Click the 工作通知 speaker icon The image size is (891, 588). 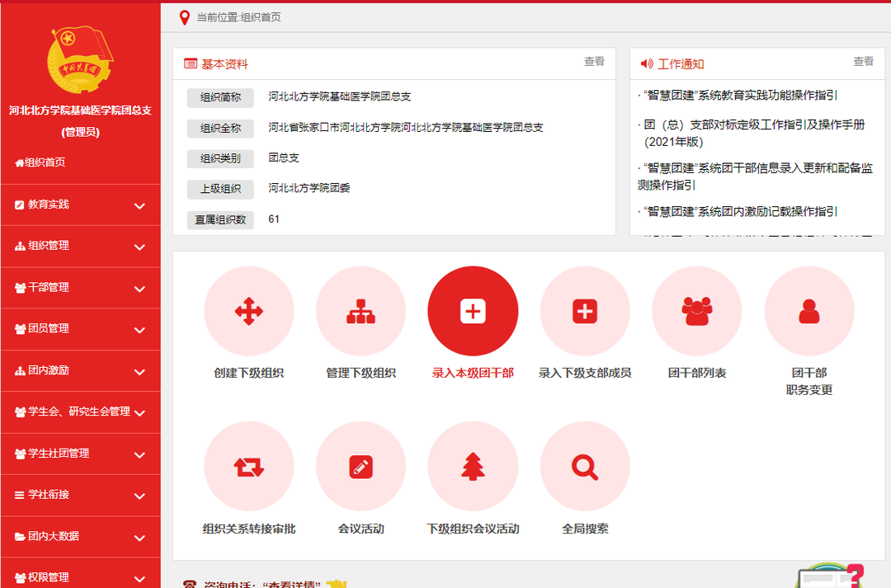647,64
